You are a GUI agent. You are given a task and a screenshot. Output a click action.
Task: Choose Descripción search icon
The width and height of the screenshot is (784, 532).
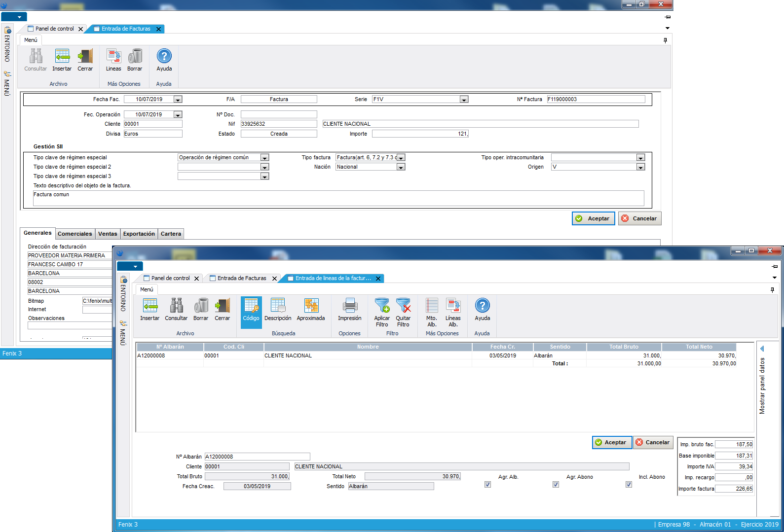(278, 306)
